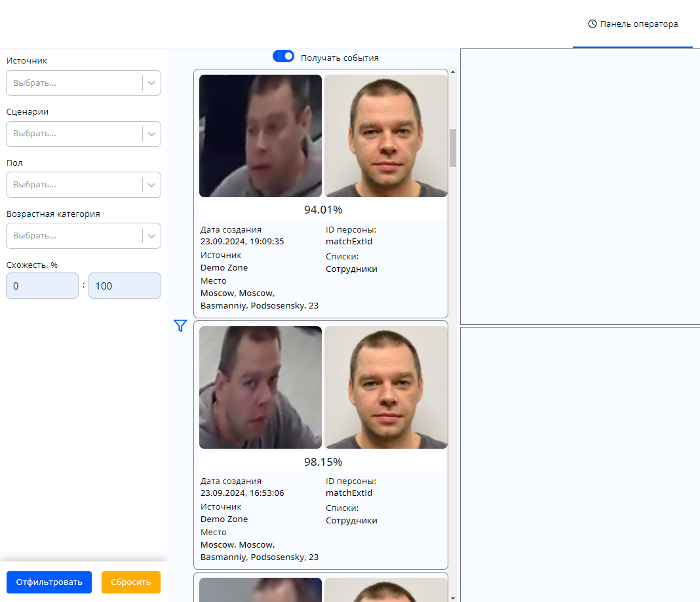Click the date 23.09.2024, 16:53:06
Viewport: 700px width, 602px height.
pos(242,493)
